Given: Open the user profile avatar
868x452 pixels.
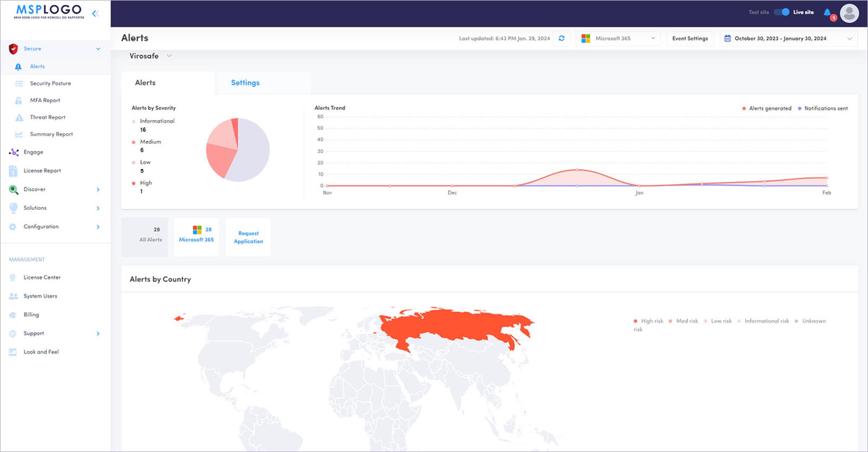Looking at the screenshot, I should coord(849,13).
